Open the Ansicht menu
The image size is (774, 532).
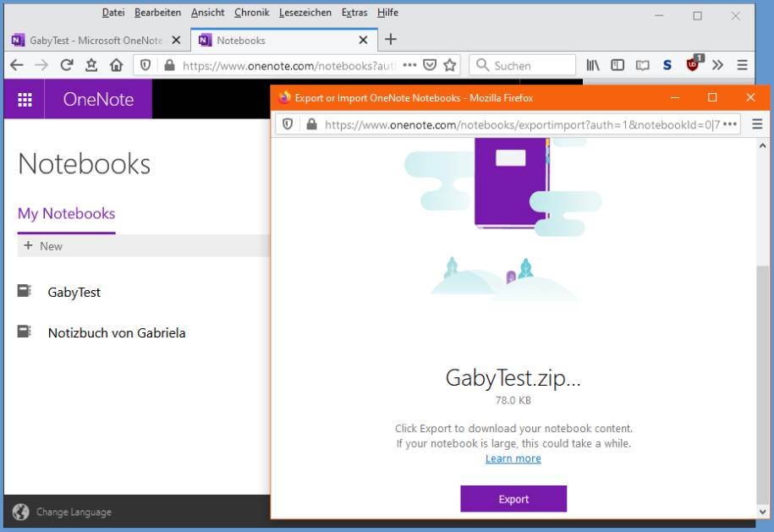(208, 13)
